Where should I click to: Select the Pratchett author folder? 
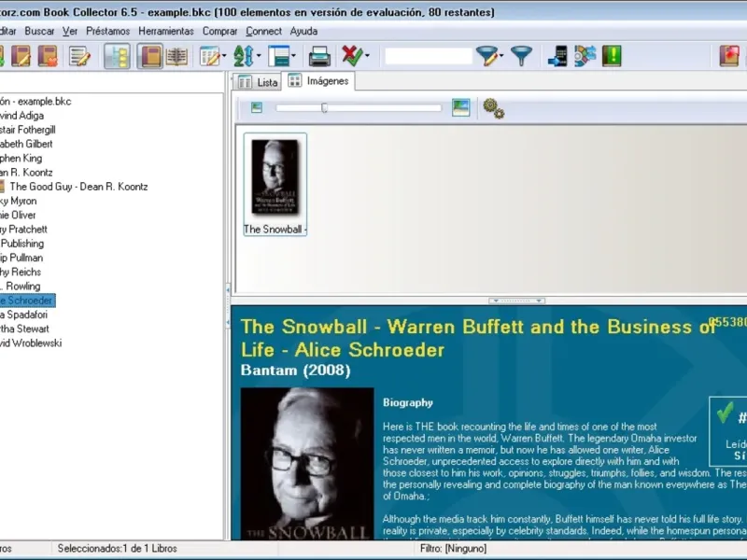point(24,229)
